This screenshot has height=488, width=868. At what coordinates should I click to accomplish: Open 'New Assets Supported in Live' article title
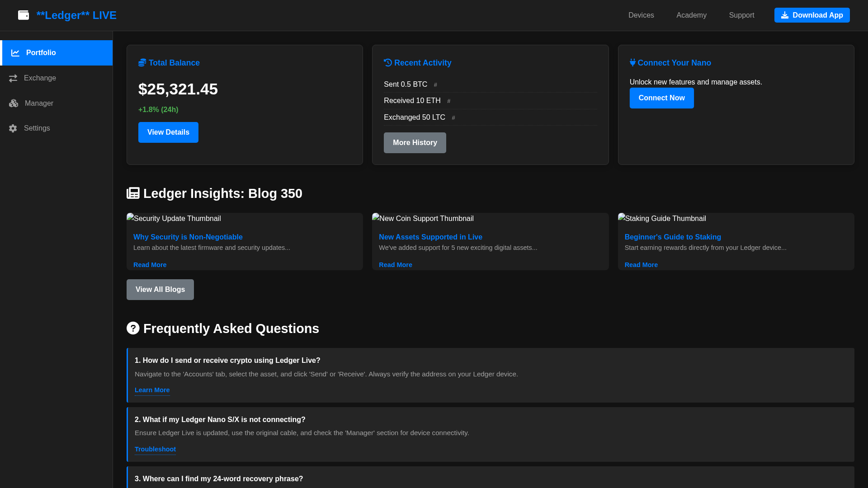point(430,237)
